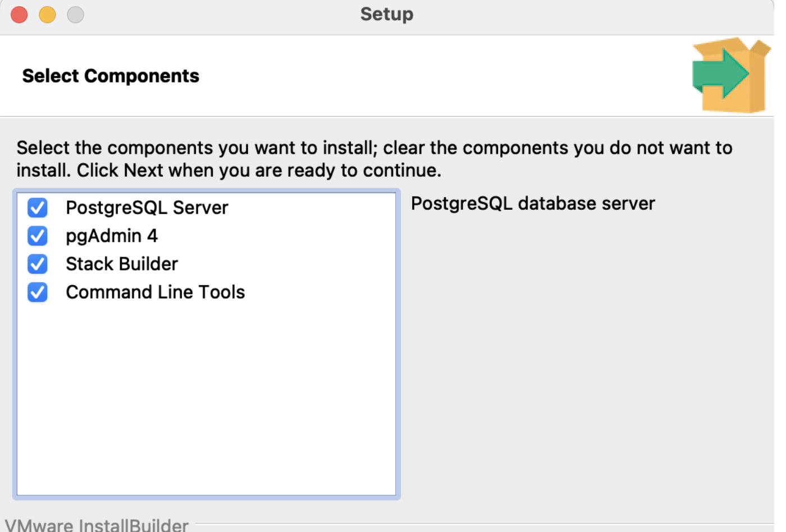
Task: Close the Setup window with red button
Action: coord(19,15)
